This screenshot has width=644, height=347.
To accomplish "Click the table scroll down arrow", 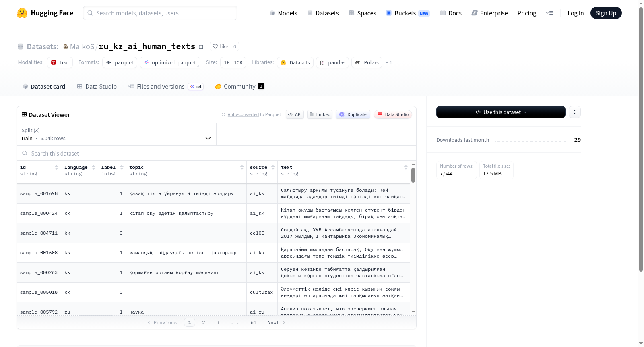I will point(413,312).
